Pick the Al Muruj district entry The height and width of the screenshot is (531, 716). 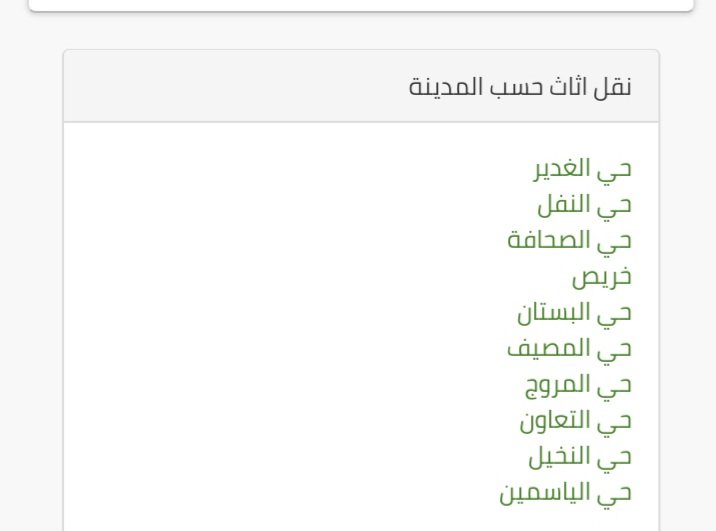point(579,385)
